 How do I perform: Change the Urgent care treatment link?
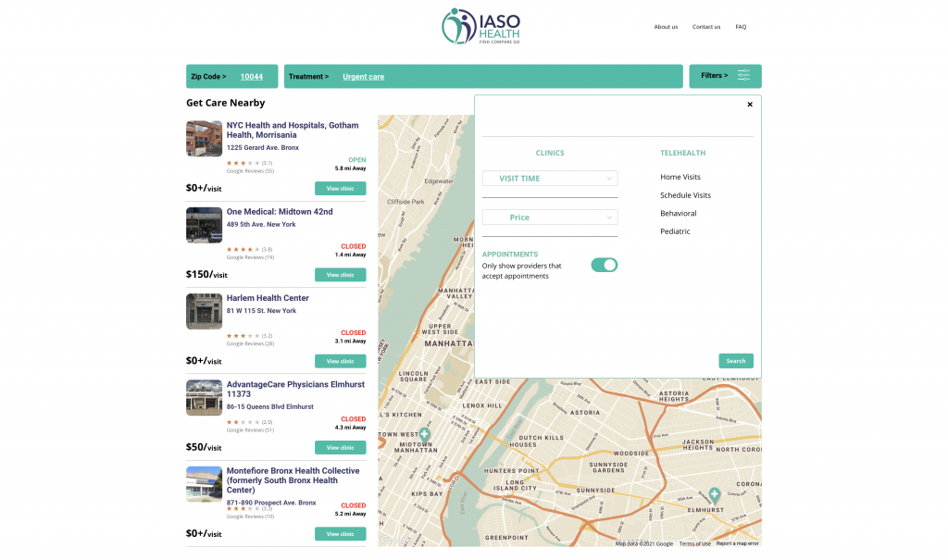363,77
